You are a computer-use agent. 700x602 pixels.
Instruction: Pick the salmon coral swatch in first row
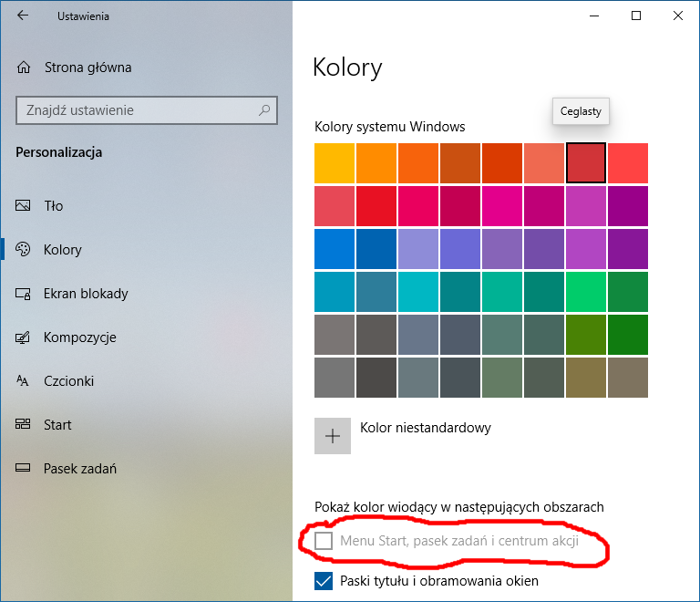[544, 163]
